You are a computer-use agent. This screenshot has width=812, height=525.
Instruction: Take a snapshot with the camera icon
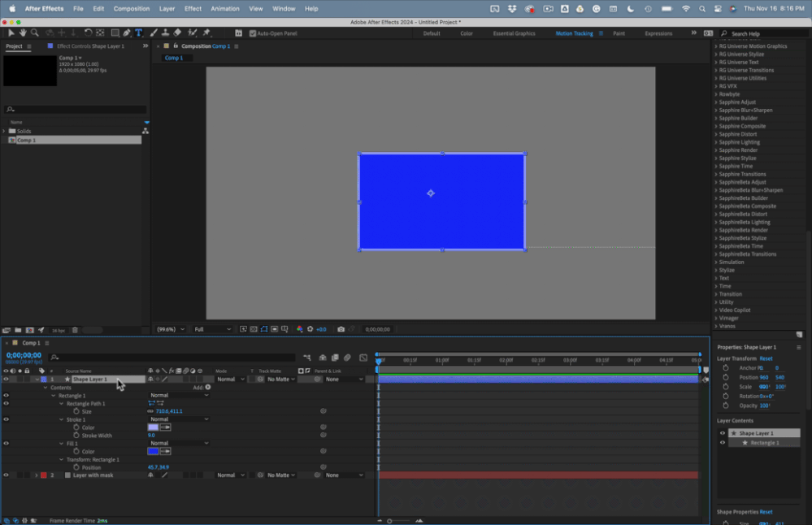coord(341,329)
